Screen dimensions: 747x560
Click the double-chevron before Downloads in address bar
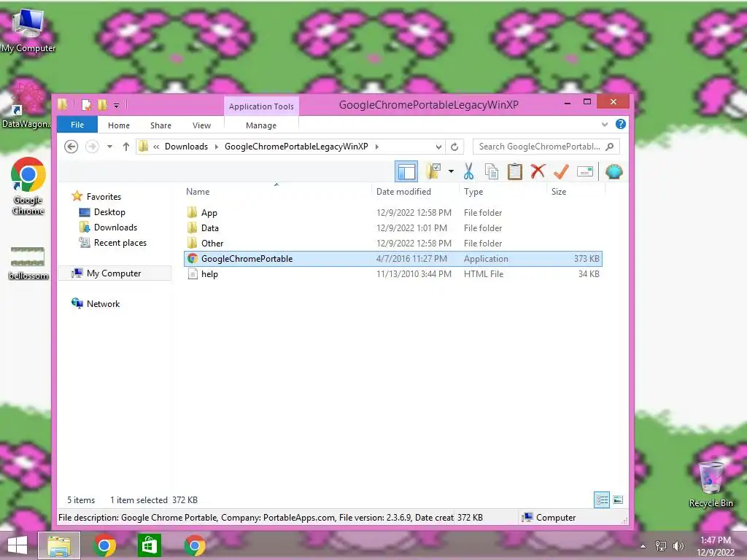click(x=156, y=147)
